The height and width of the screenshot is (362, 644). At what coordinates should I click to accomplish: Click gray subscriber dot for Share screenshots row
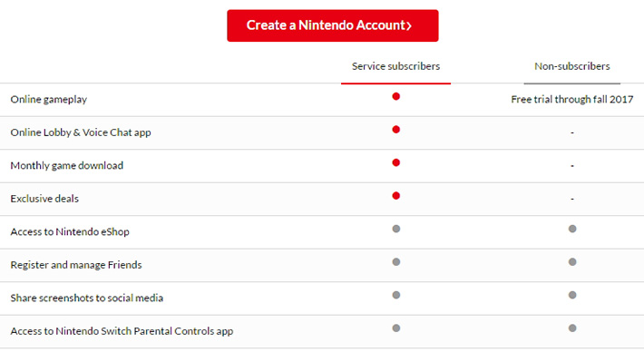396,295
